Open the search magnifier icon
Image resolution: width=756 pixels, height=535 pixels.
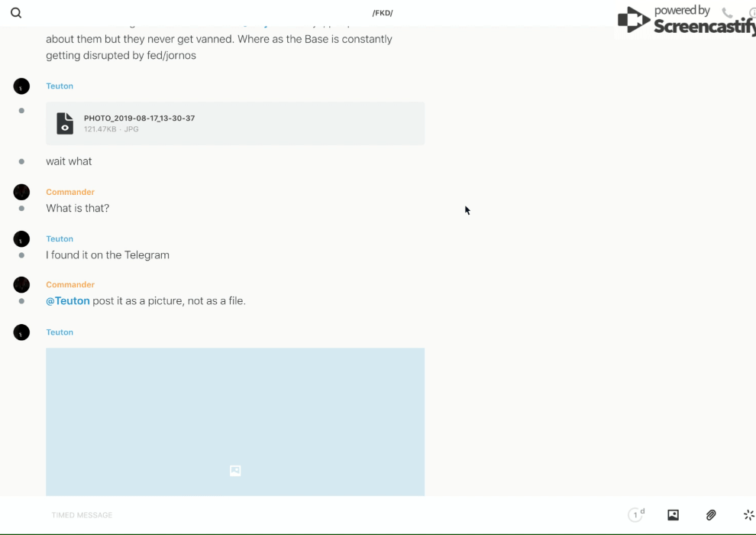[x=16, y=13]
